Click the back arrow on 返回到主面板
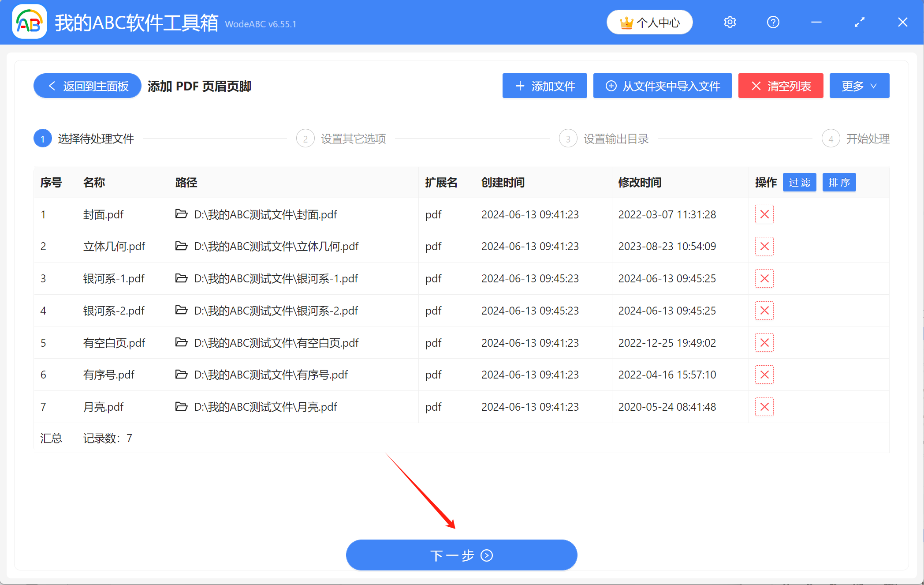This screenshot has height=585, width=924. pos(52,86)
